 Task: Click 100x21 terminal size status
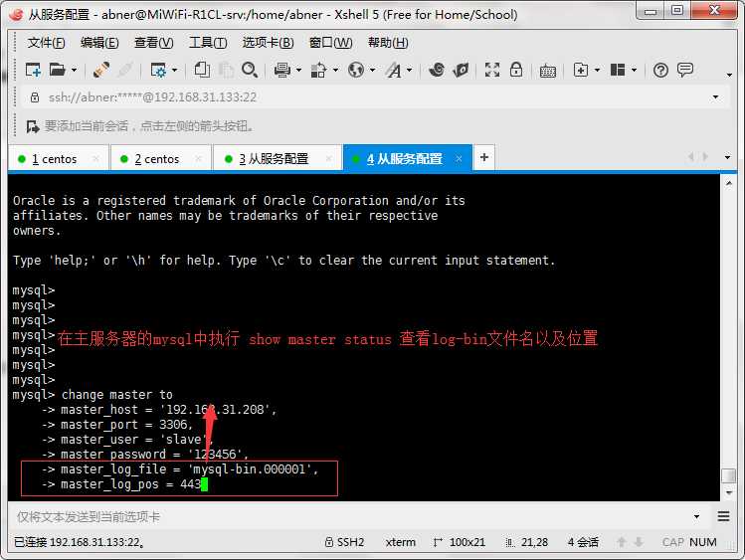pyautogui.click(x=460, y=542)
